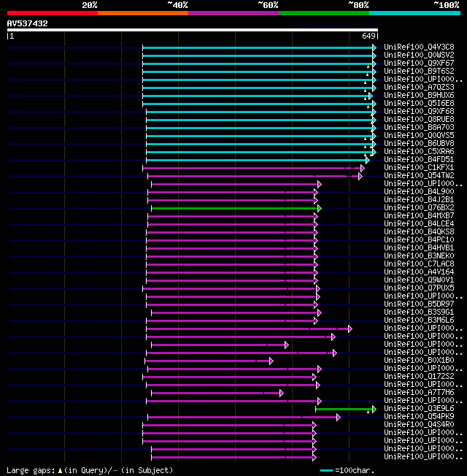467x476 pixels.
Task: Select hit label UniRef100_B4HVB1
Action: click(x=419, y=248)
